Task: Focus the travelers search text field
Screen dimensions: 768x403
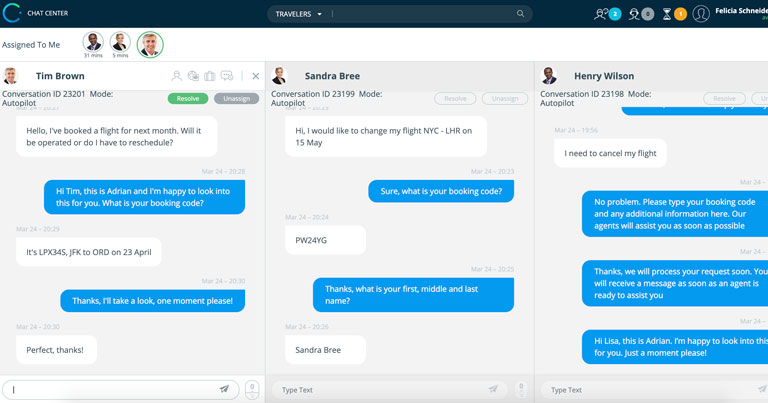Action: pos(422,14)
